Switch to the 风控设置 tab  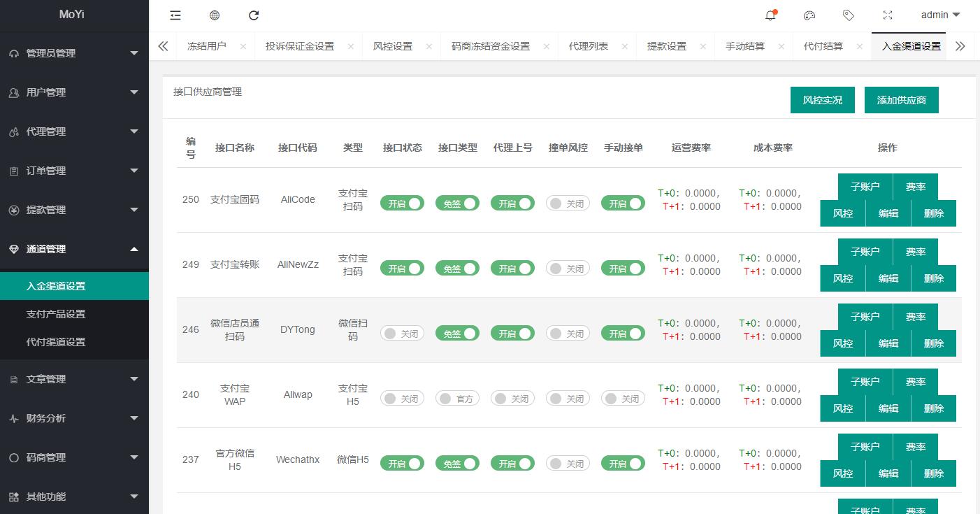pyautogui.click(x=393, y=46)
